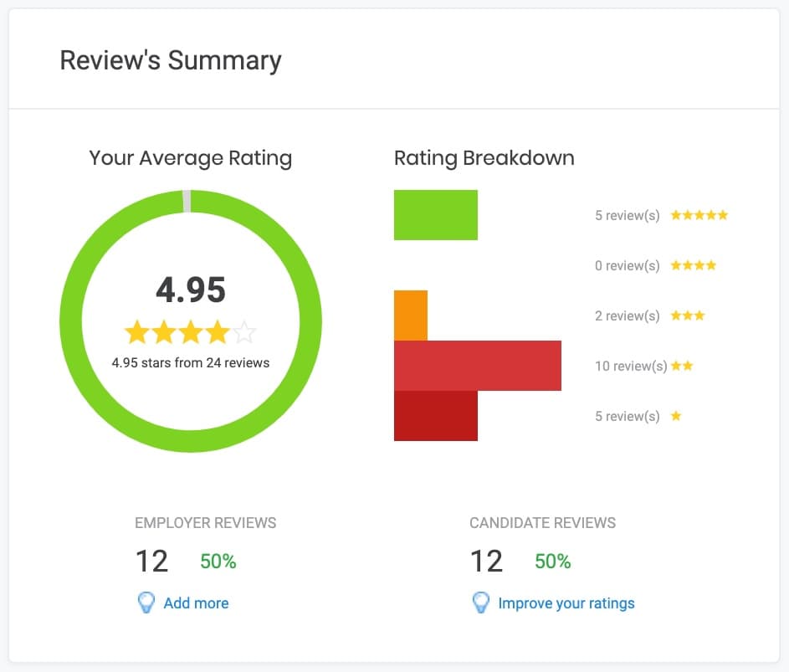Click the '2 review(s)' label

click(627, 315)
